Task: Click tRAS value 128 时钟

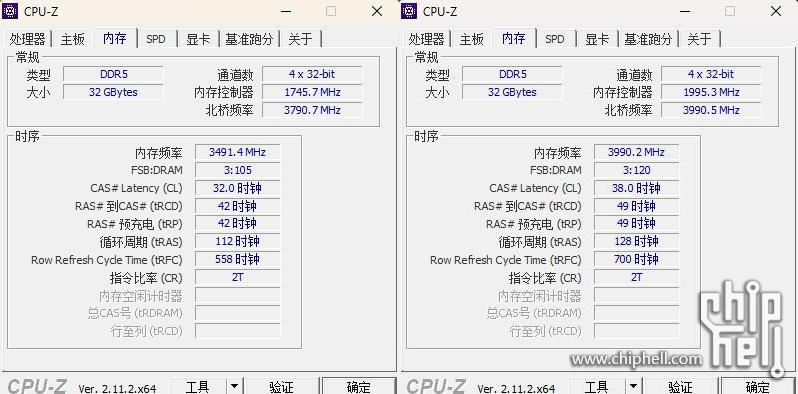Action: pos(637,241)
